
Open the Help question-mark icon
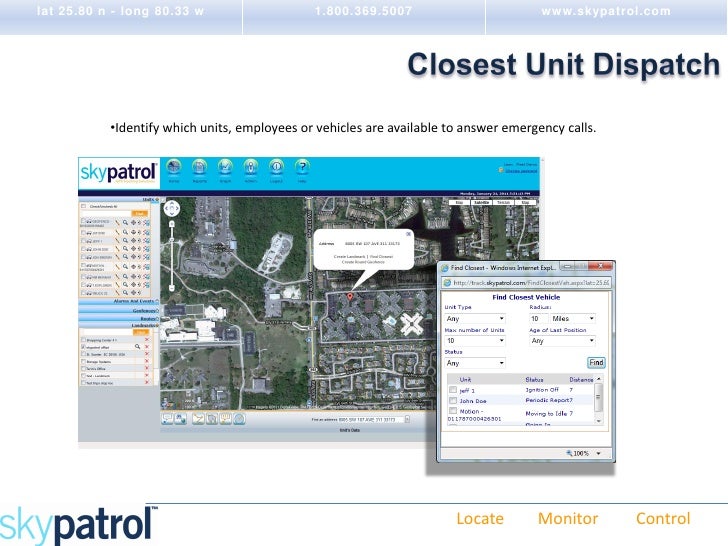tap(302, 167)
